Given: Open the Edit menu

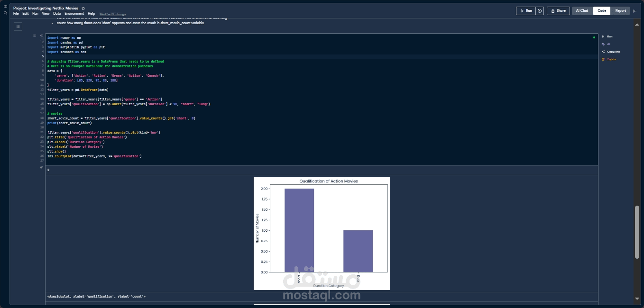Looking at the screenshot, I should point(26,14).
